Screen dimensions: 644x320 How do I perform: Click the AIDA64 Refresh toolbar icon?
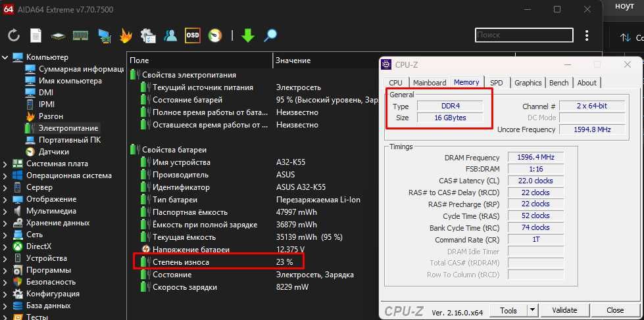(14, 35)
